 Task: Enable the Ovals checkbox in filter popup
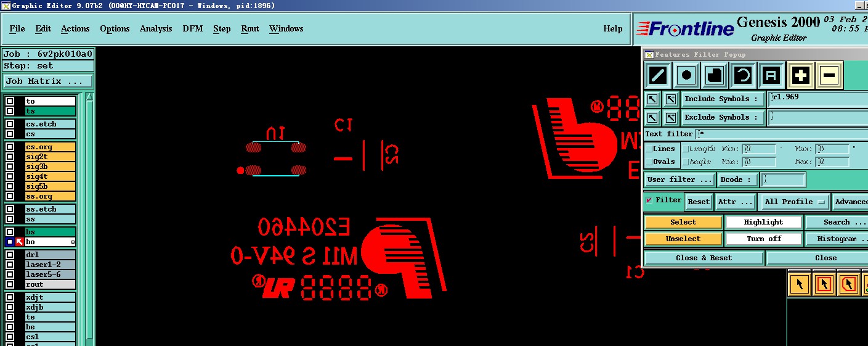tap(649, 162)
